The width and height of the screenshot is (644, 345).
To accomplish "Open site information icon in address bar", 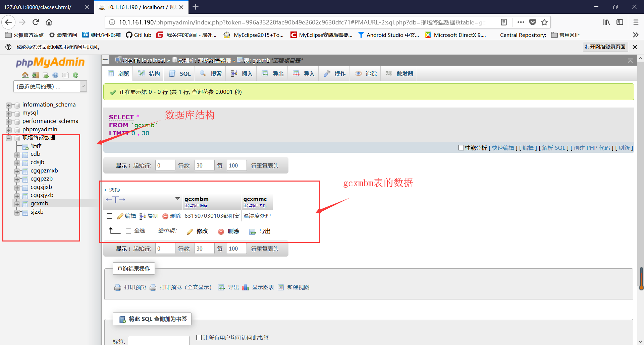I will (112, 22).
